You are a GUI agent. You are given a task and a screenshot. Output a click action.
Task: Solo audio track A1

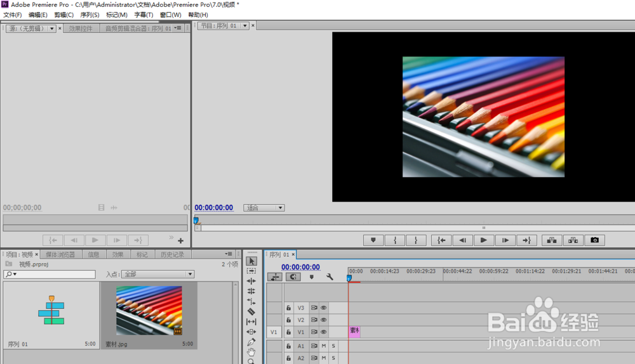pyautogui.click(x=333, y=346)
